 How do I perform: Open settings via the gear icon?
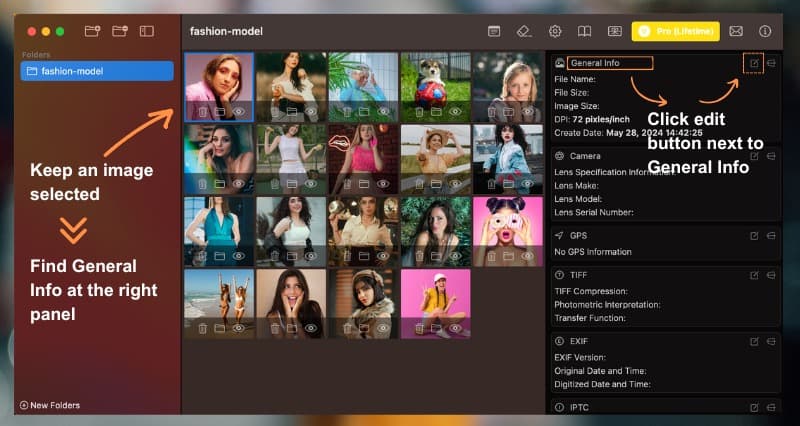click(x=555, y=32)
